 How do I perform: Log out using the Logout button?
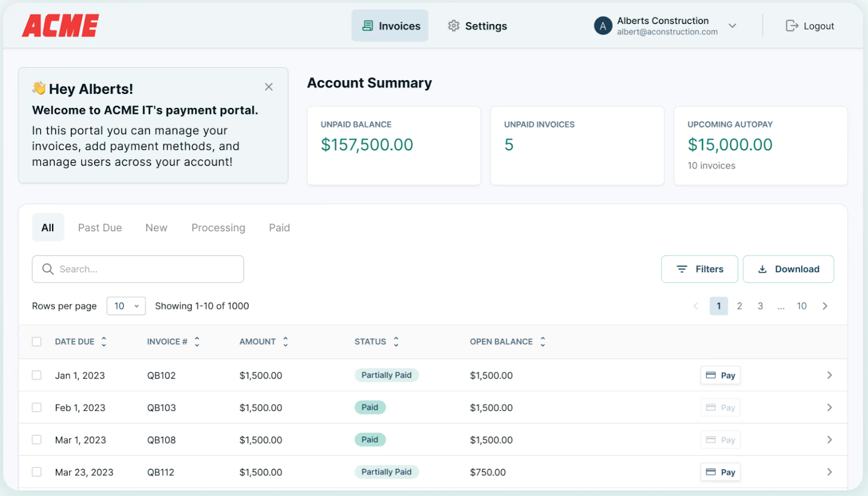coord(810,26)
